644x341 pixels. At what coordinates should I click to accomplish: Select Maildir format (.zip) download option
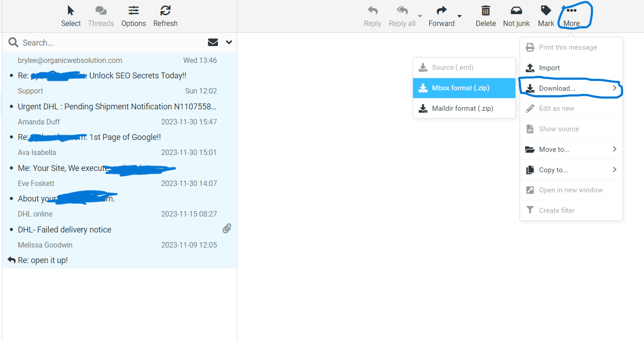464,108
